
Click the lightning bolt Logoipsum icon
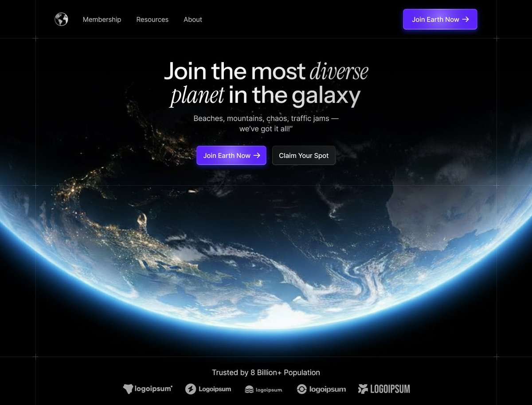191,389
